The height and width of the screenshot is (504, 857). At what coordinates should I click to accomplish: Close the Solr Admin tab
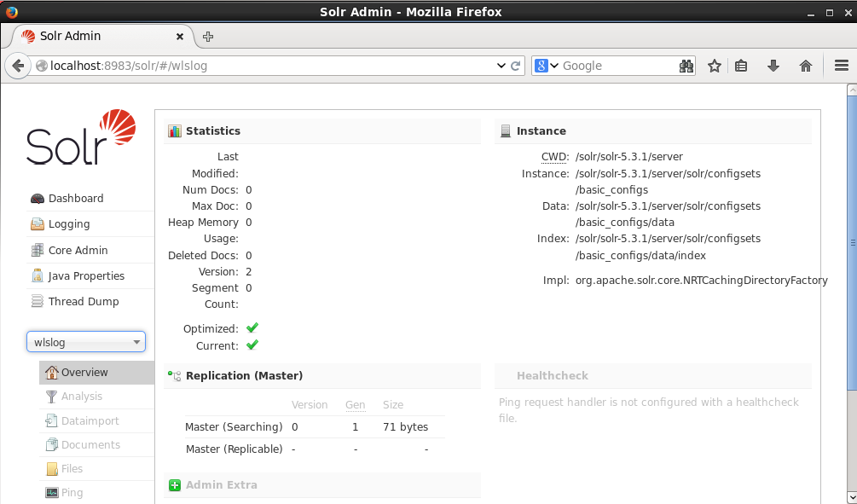[179, 37]
